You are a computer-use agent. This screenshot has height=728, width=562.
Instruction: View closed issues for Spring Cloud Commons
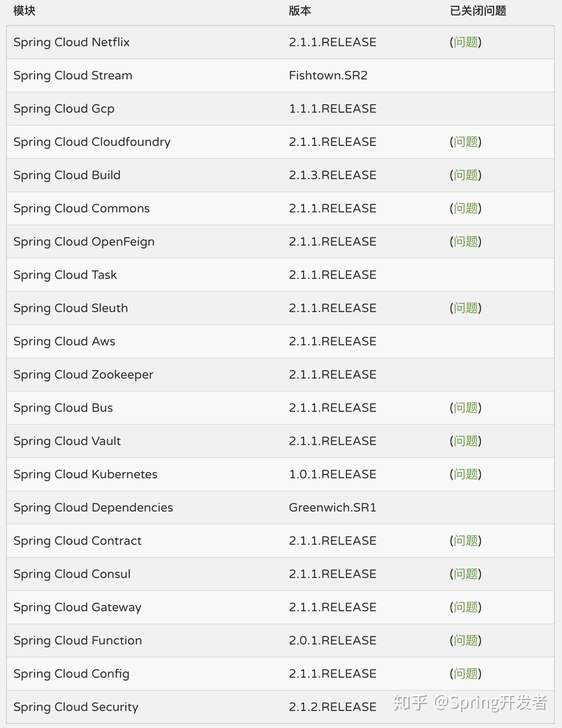pyautogui.click(x=465, y=208)
